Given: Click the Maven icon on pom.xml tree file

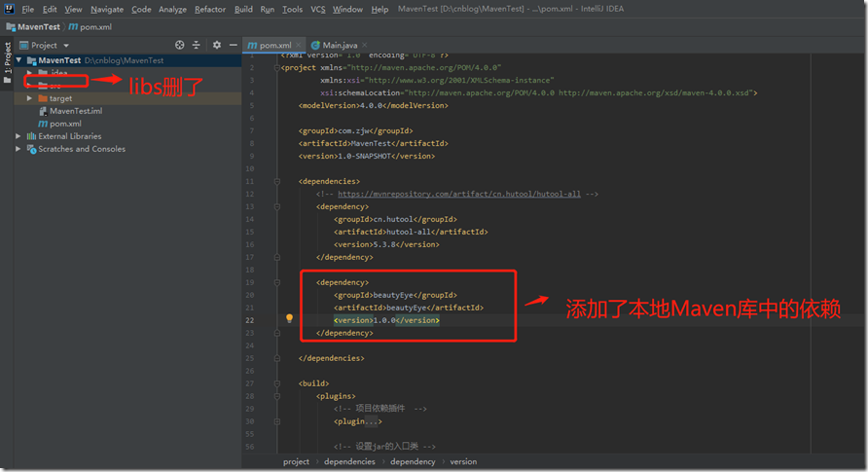Looking at the screenshot, I should (x=43, y=124).
